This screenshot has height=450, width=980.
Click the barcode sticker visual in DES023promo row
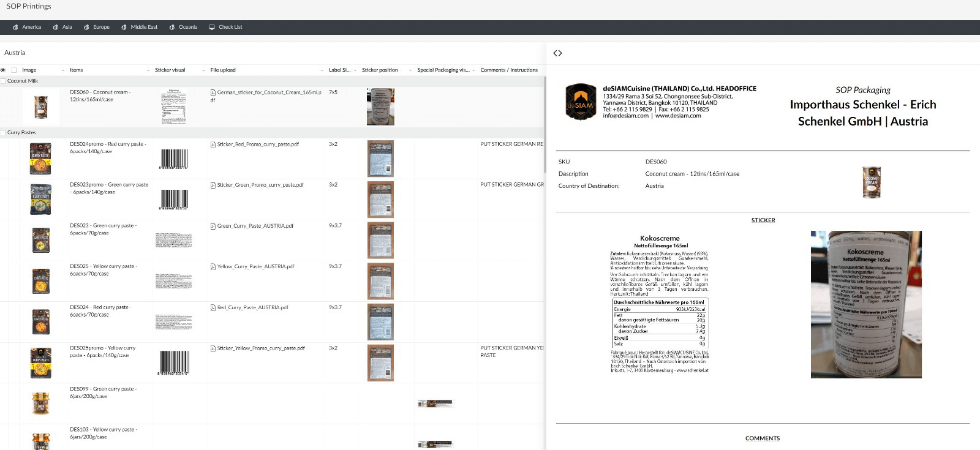[174, 200]
